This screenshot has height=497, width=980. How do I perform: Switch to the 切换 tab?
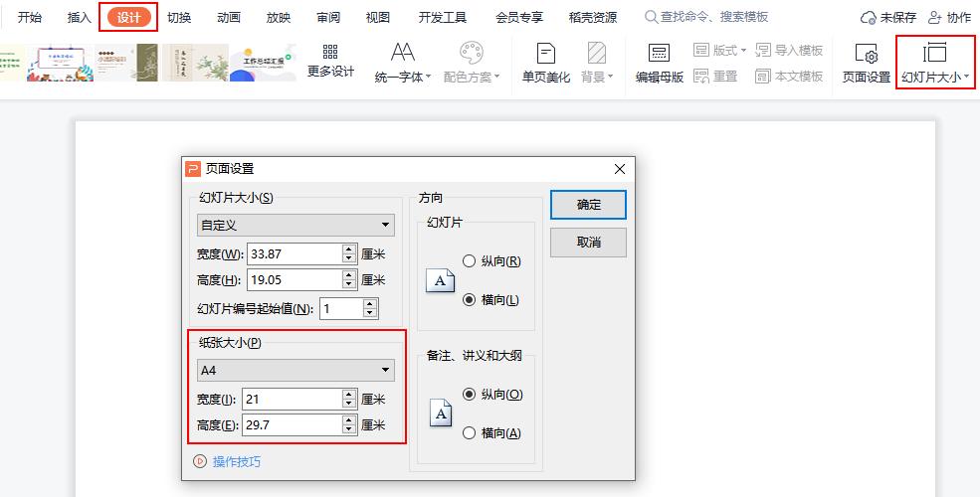tap(179, 18)
